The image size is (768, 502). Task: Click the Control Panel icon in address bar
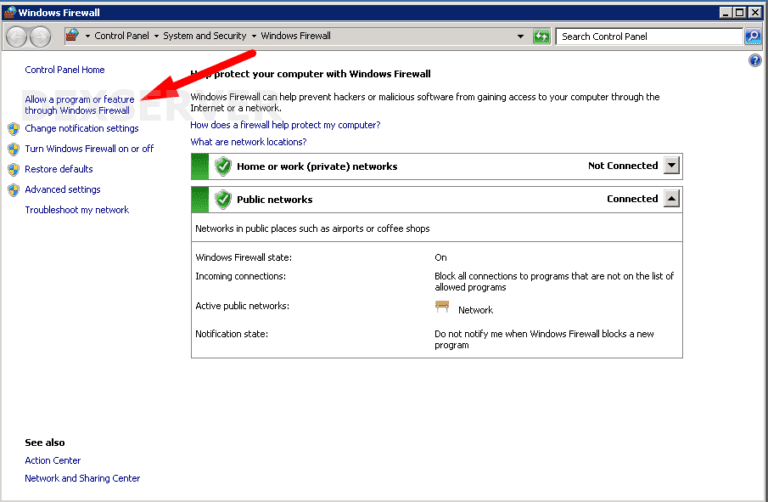point(73,36)
